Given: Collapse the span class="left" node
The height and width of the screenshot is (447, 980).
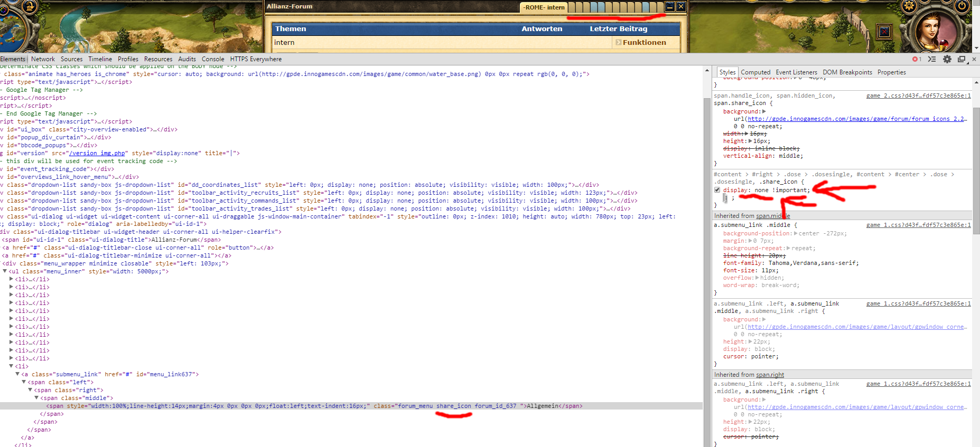Looking at the screenshot, I should [24, 382].
